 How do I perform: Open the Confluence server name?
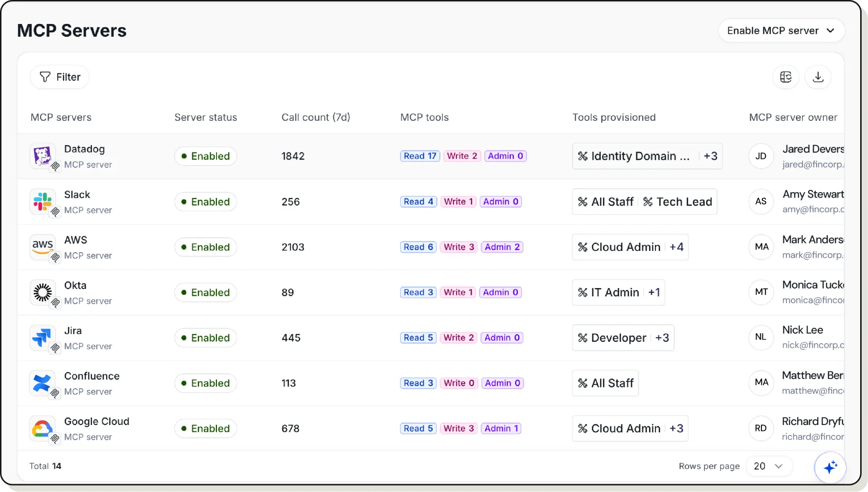pyautogui.click(x=92, y=376)
